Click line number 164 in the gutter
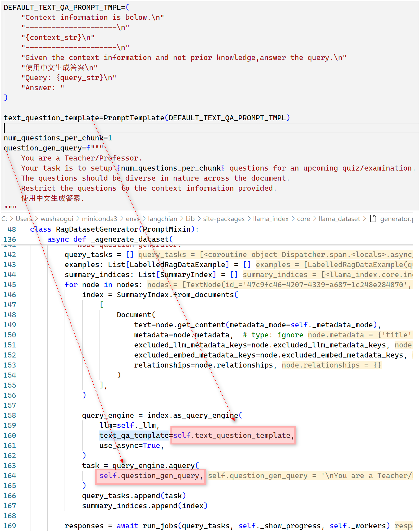 pos(10,475)
